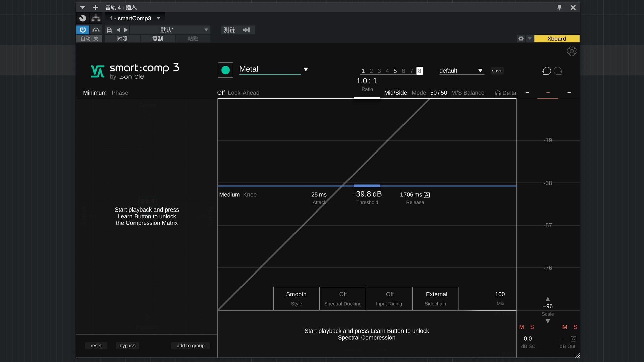Open the default preset dropdown

click(x=480, y=71)
